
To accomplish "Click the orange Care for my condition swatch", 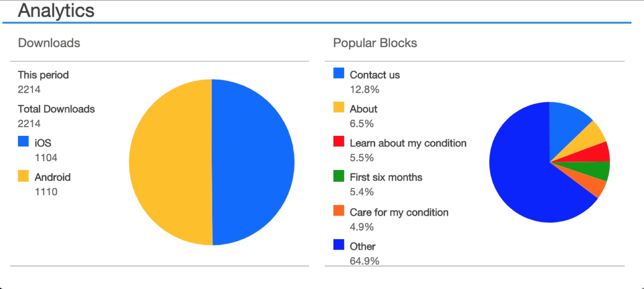I will point(339,210).
